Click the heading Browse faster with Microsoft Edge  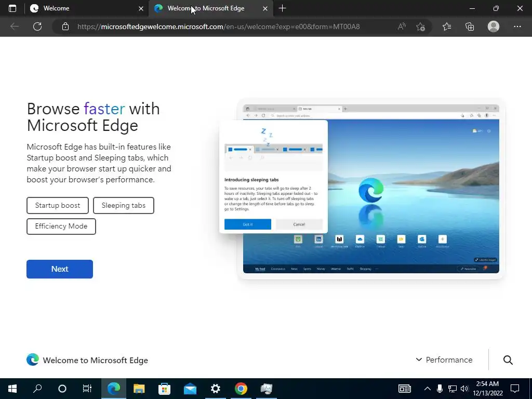click(x=94, y=117)
